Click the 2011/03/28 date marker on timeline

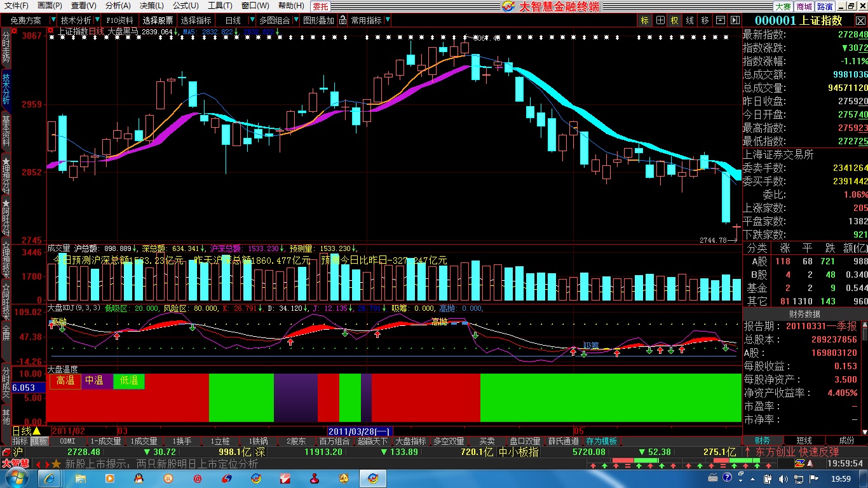[x=360, y=431]
